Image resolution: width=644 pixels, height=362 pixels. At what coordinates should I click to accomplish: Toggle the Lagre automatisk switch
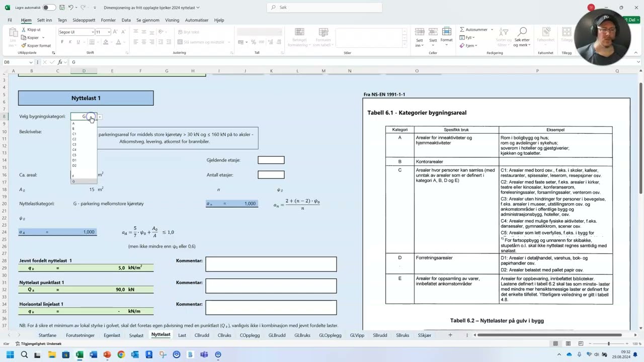click(49, 8)
